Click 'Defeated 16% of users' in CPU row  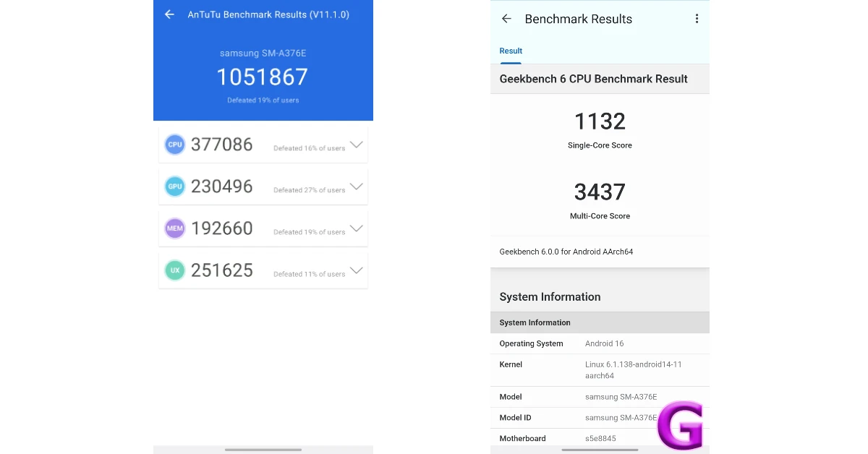pos(309,148)
